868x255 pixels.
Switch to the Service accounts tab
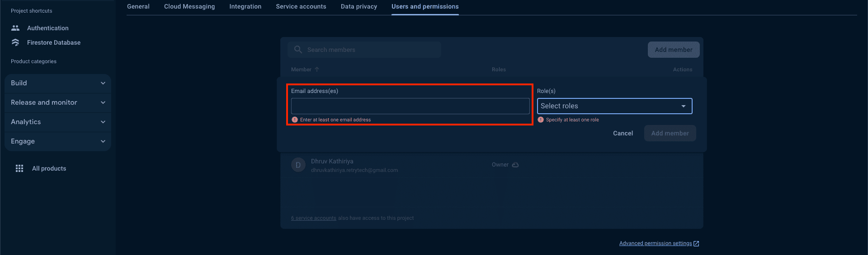point(301,7)
